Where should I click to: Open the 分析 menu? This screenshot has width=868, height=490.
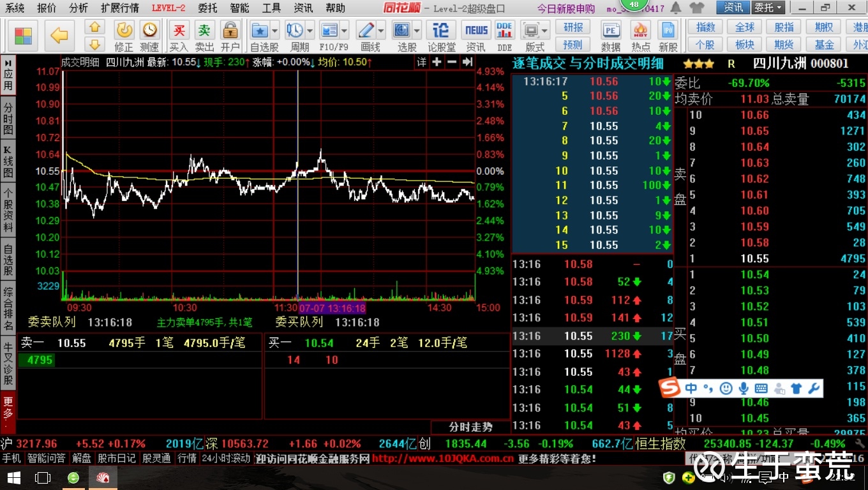pyautogui.click(x=79, y=8)
